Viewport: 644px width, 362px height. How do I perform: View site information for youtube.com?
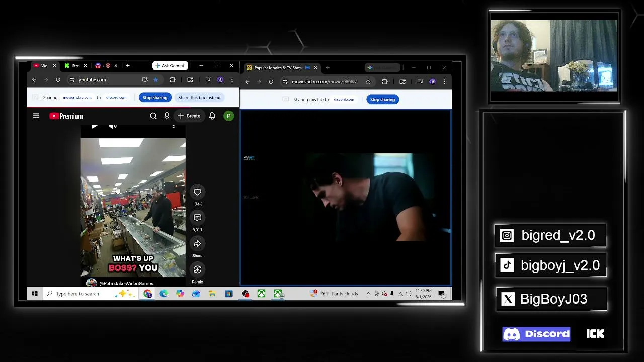pyautogui.click(x=72, y=80)
